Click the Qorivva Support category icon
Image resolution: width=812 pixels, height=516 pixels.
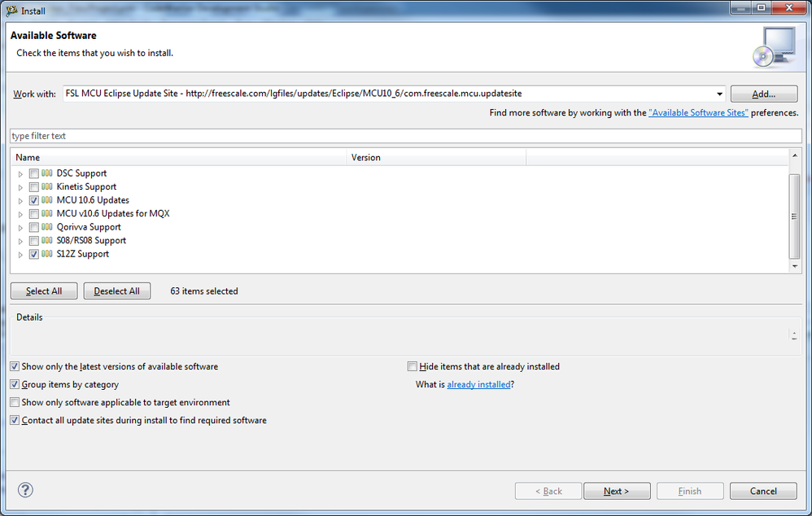(46, 227)
